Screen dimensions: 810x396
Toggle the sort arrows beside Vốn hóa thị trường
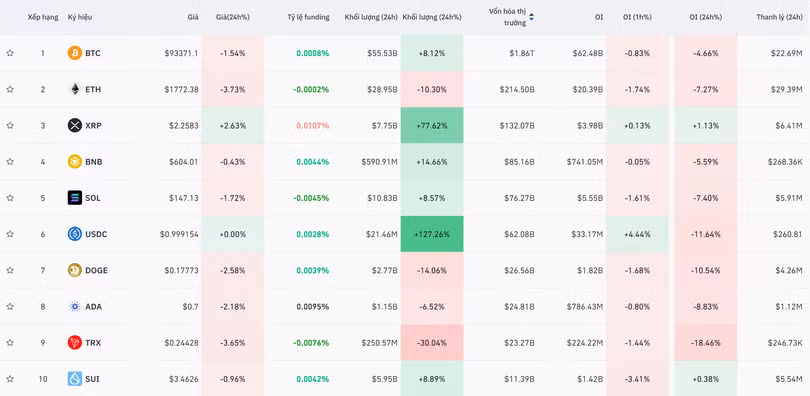[x=532, y=17]
